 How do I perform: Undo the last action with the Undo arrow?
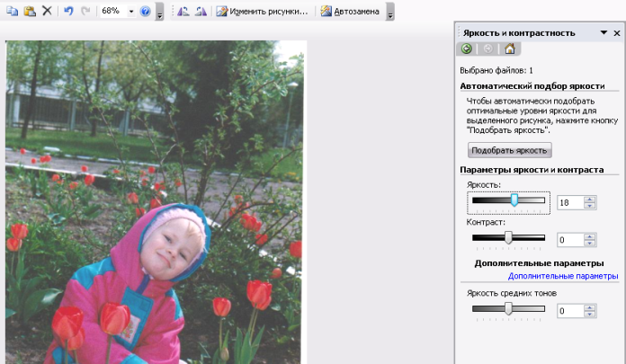[x=68, y=11]
